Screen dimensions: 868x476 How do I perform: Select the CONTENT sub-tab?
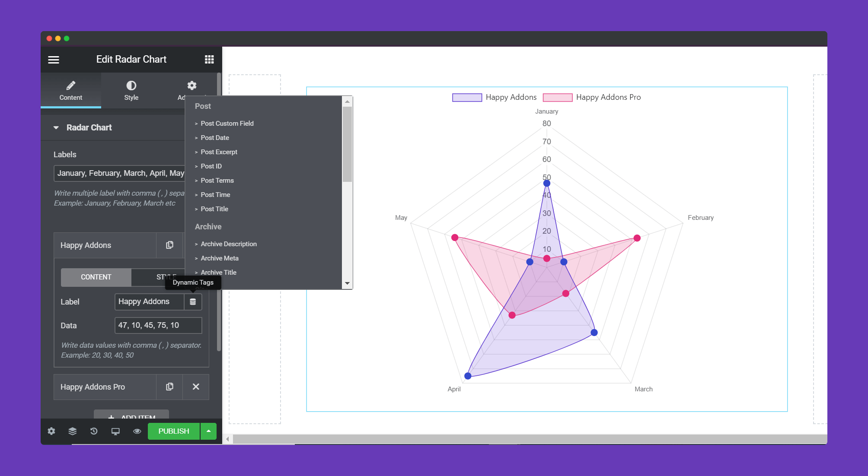(96, 277)
